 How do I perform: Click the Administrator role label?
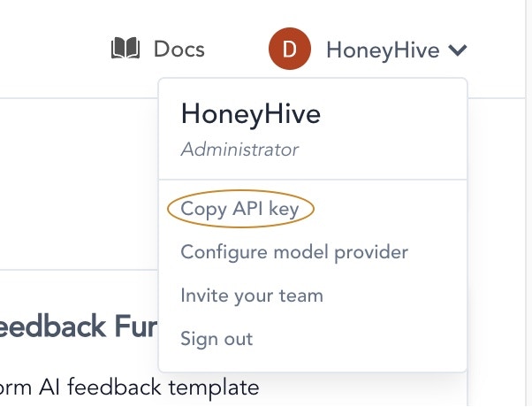pos(239,150)
